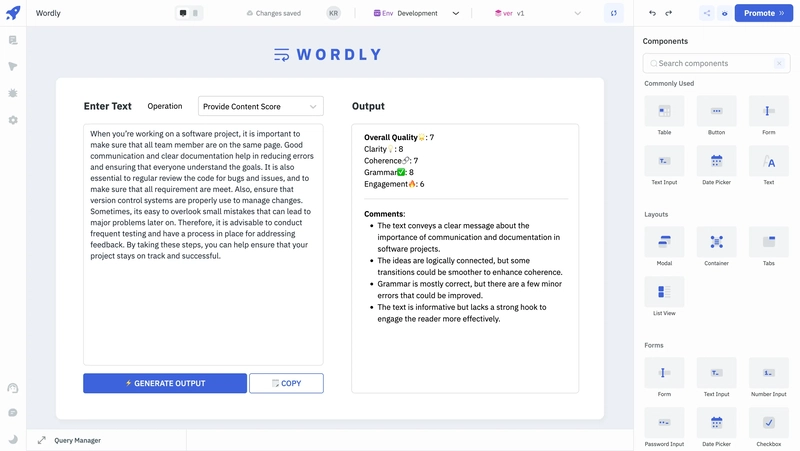This screenshot has height=451, width=800.
Task: Click the Copy button
Action: (286, 383)
